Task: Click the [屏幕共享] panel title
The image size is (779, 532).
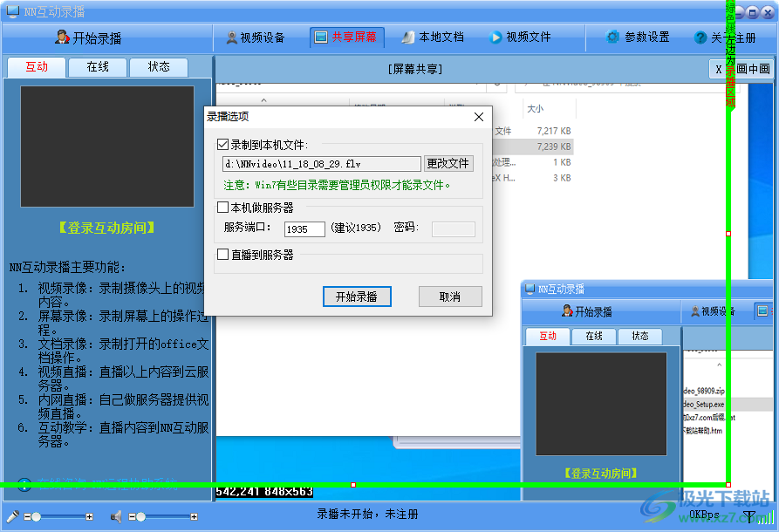Action: 415,69
